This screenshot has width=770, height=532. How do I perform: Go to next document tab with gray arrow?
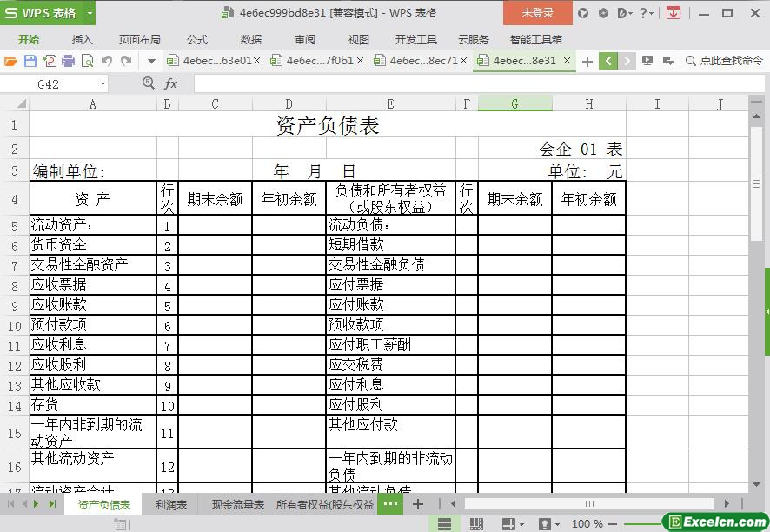627,61
